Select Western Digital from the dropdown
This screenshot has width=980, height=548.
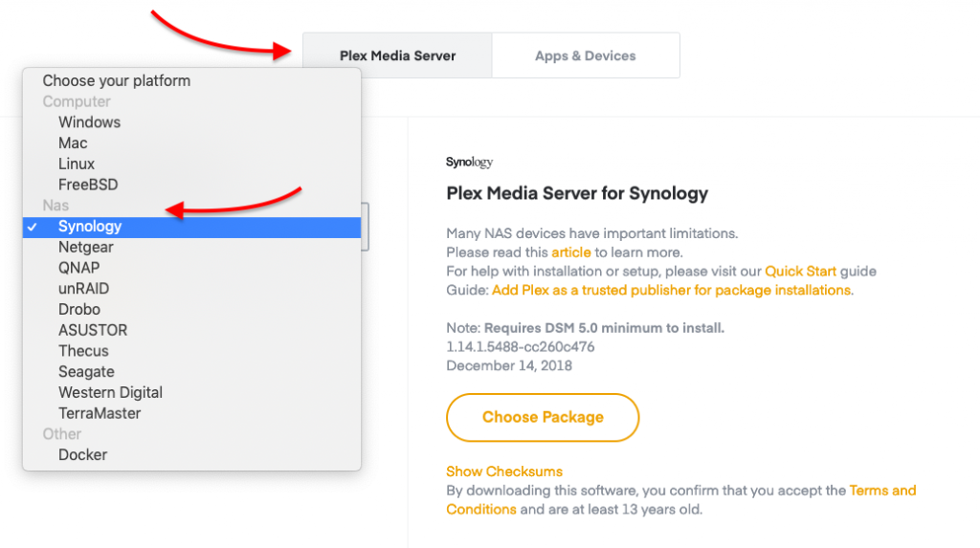[110, 392]
